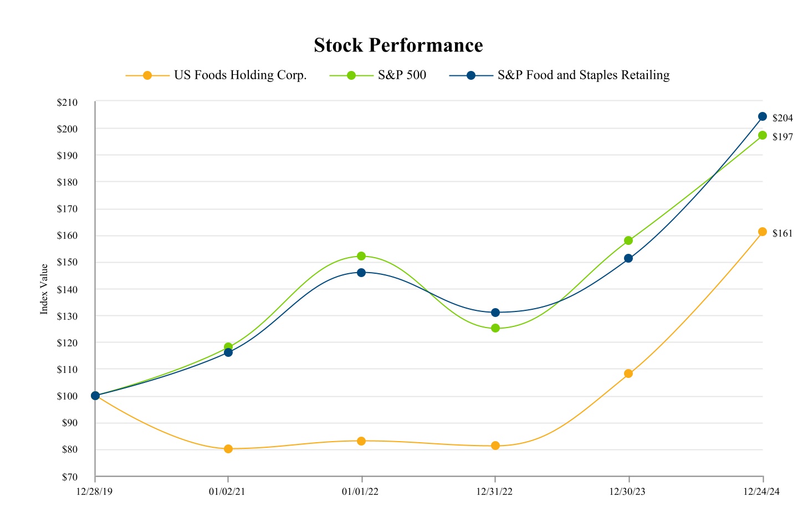Click the $161 end data label
The height and width of the screenshot is (532, 798).
tap(782, 233)
